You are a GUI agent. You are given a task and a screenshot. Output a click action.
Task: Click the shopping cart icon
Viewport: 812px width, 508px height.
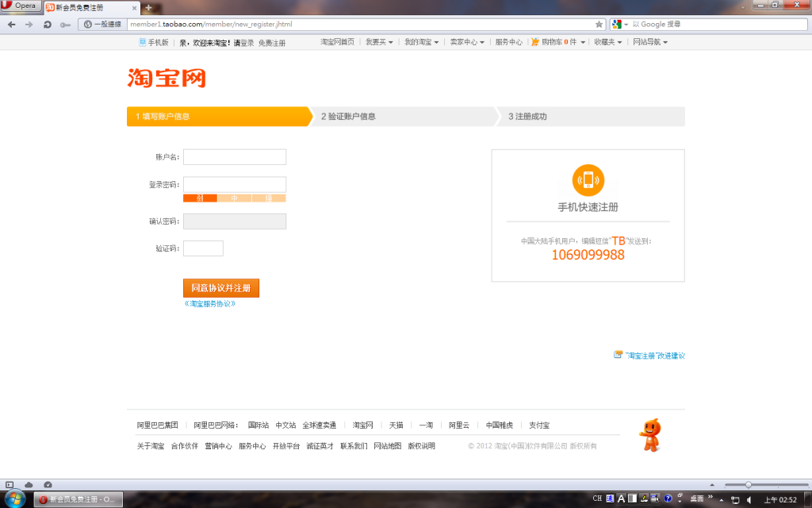coord(535,42)
